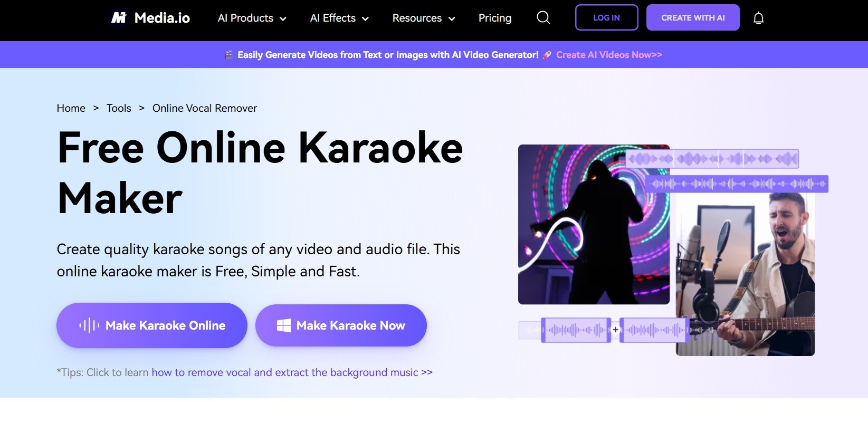Click the Windows logo on Make Karaoke Now
Screen dimensions: 868x433
click(x=283, y=325)
